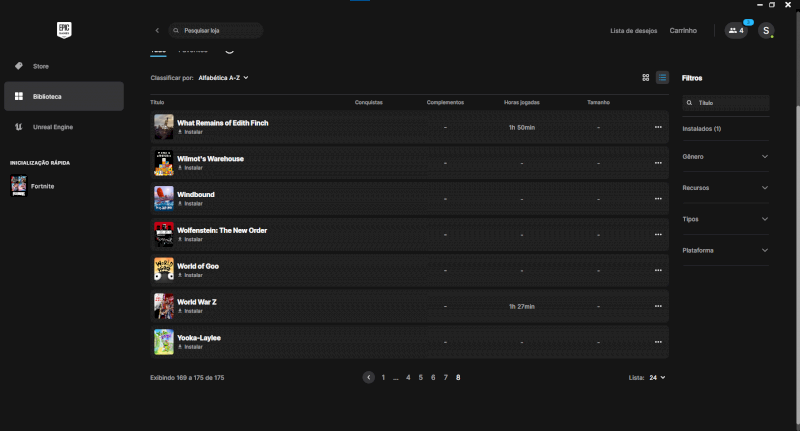Click the Complementos column header
The width and height of the screenshot is (800, 431).
(x=445, y=103)
